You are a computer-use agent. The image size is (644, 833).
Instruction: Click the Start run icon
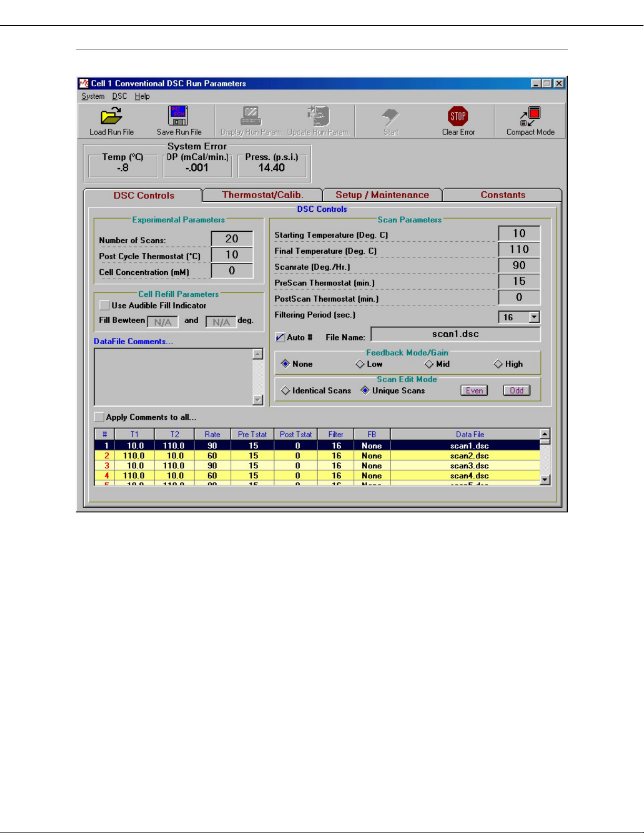(x=391, y=117)
